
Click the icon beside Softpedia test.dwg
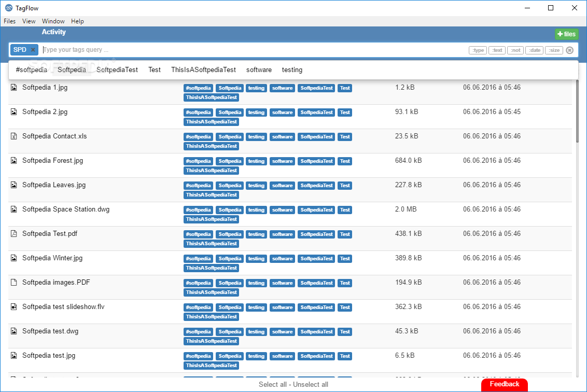coord(14,331)
